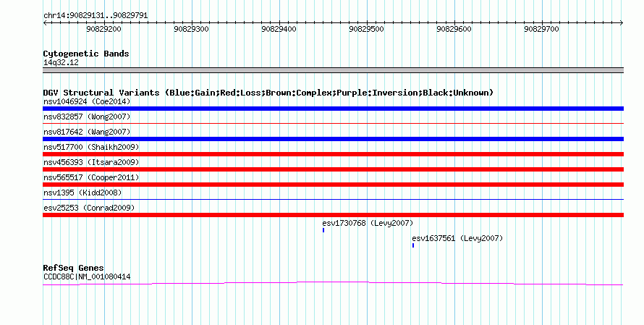Viewport: 644px width, 325px height.
Task: Click the right arrowhead of the ruler
Action: (x=622, y=23)
